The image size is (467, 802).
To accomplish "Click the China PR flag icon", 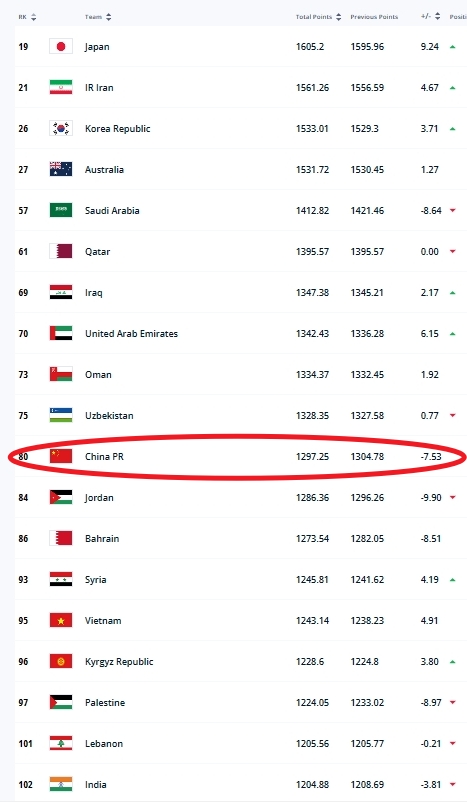I will (x=61, y=456).
